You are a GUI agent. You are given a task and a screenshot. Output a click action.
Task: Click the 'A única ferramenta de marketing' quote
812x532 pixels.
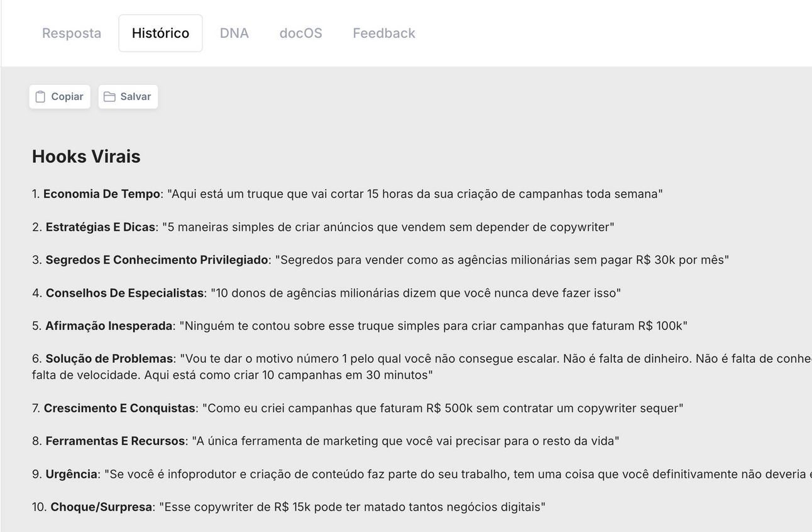(405, 441)
